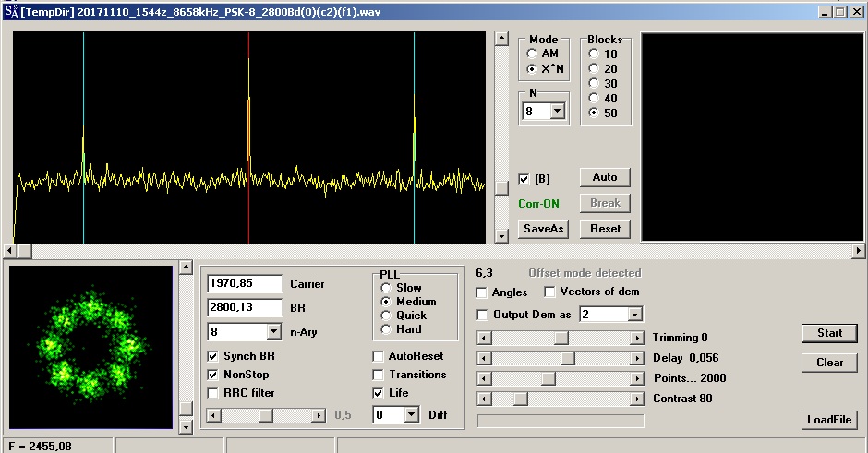Open the Diff dropdown
The image size is (868, 453).
point(412,415)
